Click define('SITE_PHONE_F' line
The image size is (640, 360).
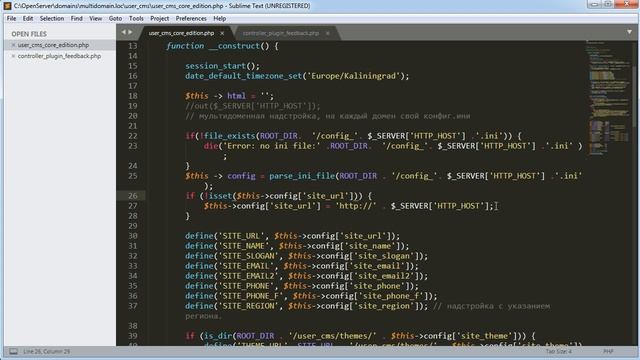coord(311,296)
